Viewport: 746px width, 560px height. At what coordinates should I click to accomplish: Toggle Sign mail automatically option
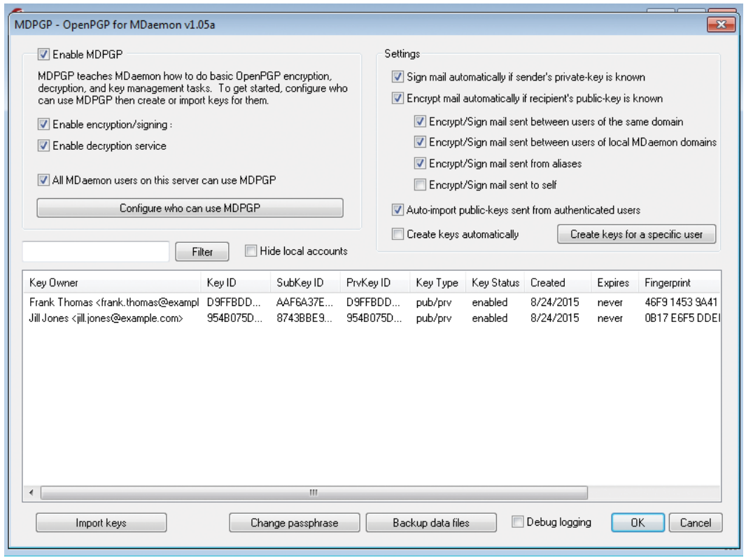point(397,76)
